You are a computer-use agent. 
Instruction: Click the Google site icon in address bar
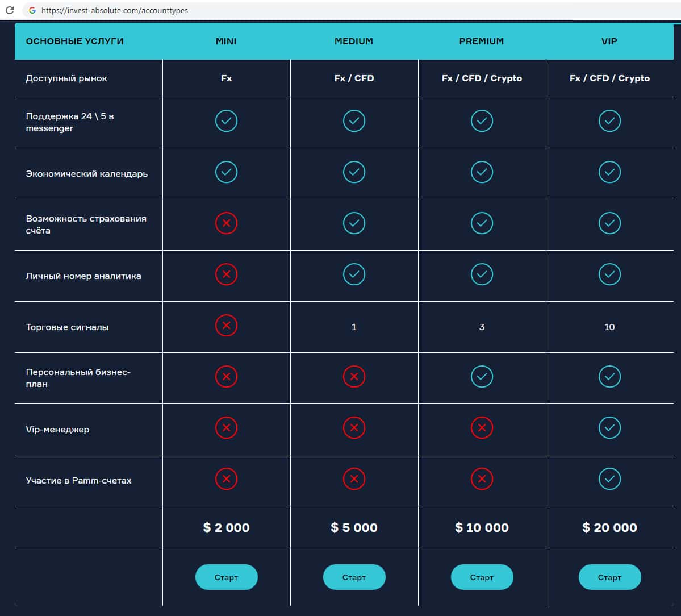[x=32, y=10]
